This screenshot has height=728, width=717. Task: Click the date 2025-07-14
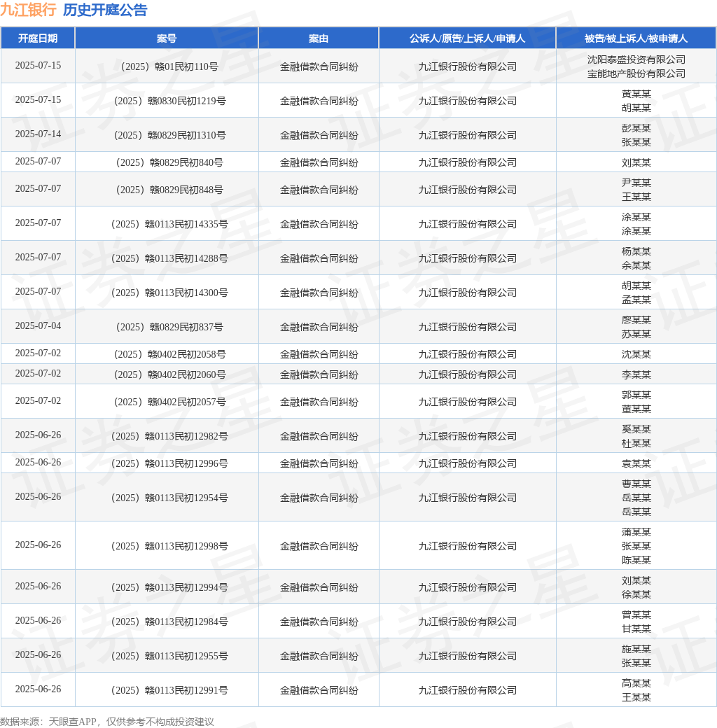38,134
